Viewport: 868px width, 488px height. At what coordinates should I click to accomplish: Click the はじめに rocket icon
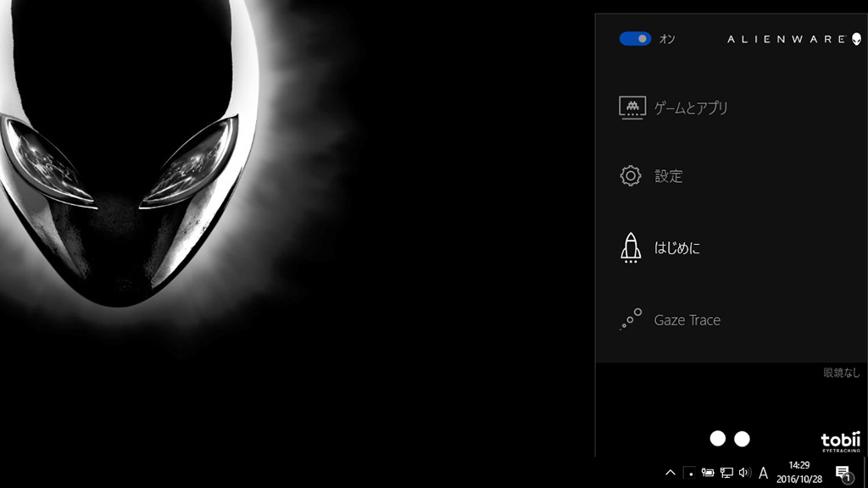point(631,247)
